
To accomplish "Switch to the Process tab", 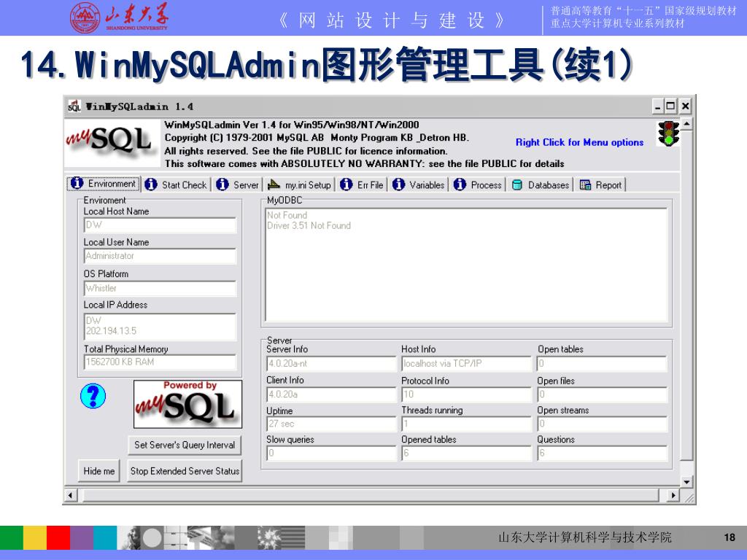I will point(478,184).
